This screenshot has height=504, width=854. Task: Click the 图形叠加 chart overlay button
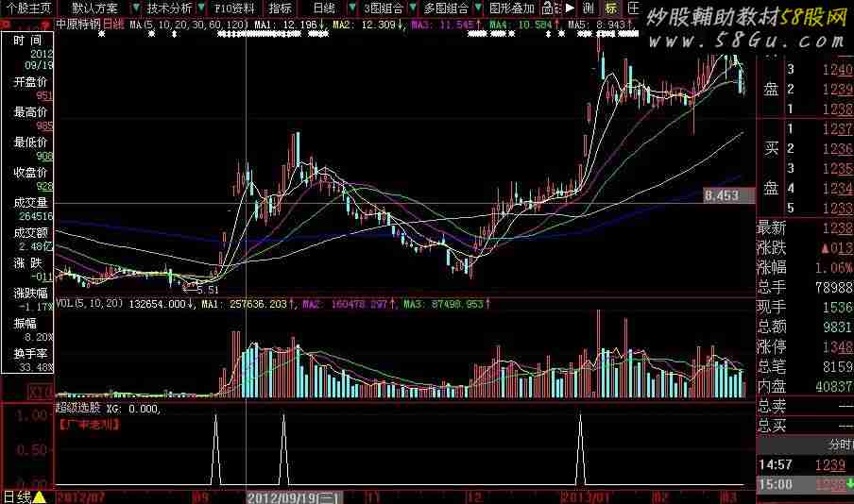511,8
